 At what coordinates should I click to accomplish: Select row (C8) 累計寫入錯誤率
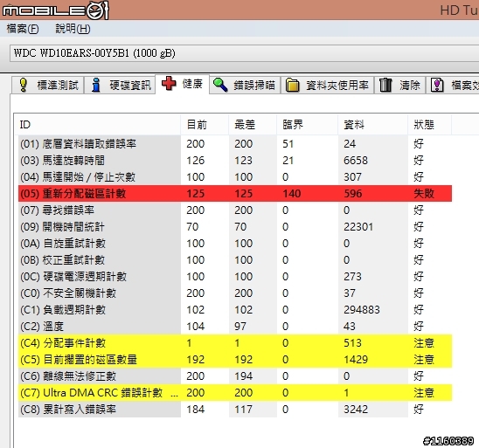[235, 410]
